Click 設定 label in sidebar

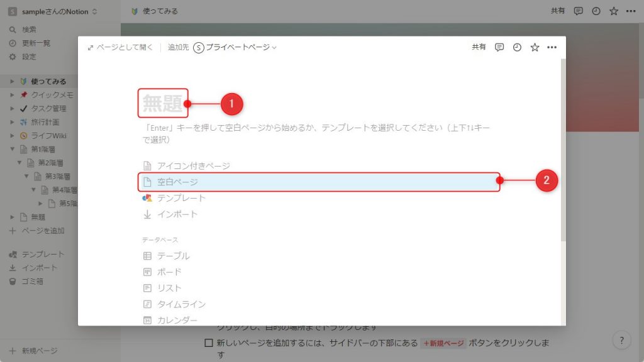(29, 57)
